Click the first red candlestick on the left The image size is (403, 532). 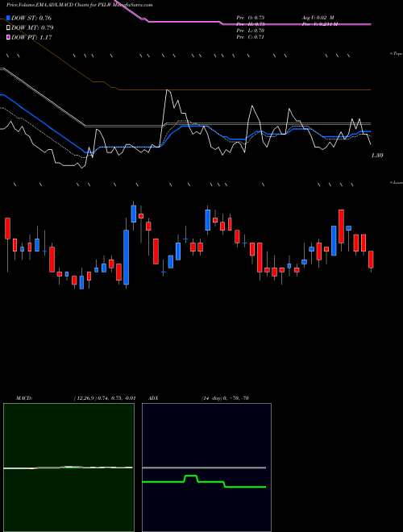tap(7, 228)
